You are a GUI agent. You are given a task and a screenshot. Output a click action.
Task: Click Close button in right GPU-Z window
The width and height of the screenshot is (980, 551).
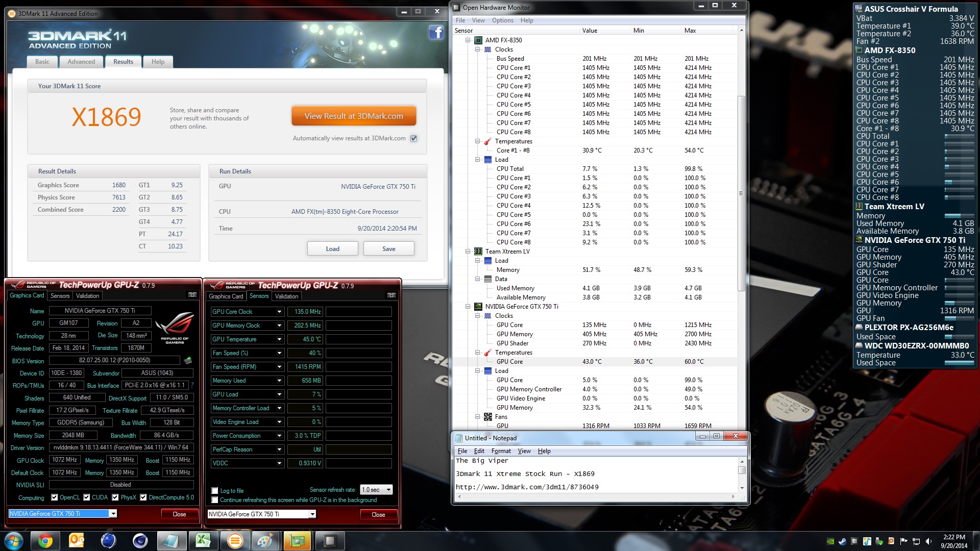[x=378, y=515]
